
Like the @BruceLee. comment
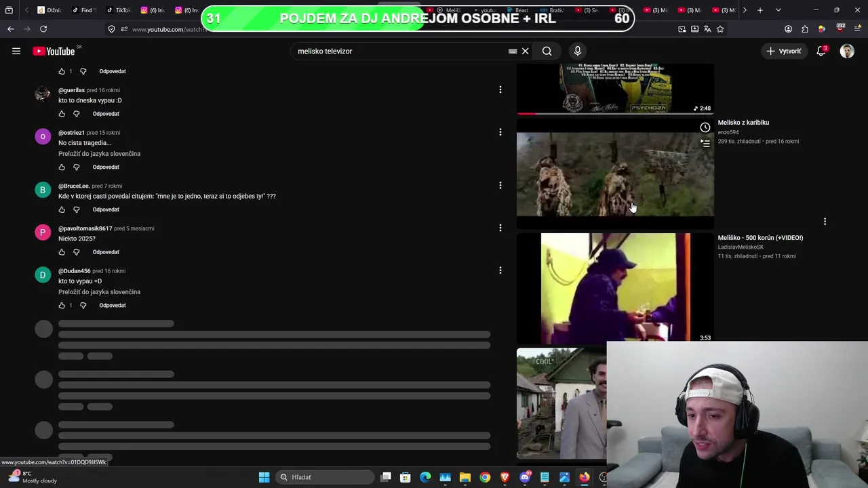click(62, 209)
